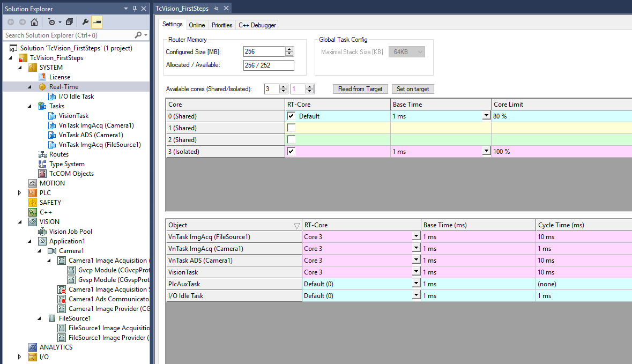Switch to the Priorities tab
This screenshot has height=364, width=632.
(x=222, y=25)
